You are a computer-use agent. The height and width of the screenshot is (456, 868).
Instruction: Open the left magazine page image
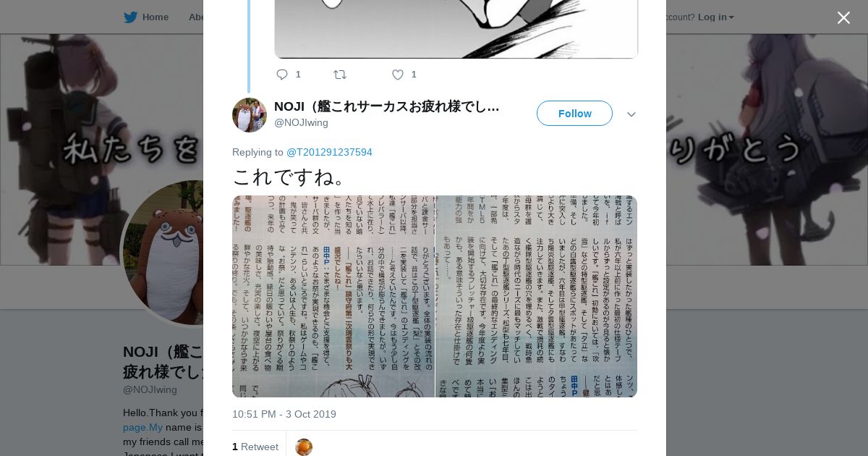point(333,296)
